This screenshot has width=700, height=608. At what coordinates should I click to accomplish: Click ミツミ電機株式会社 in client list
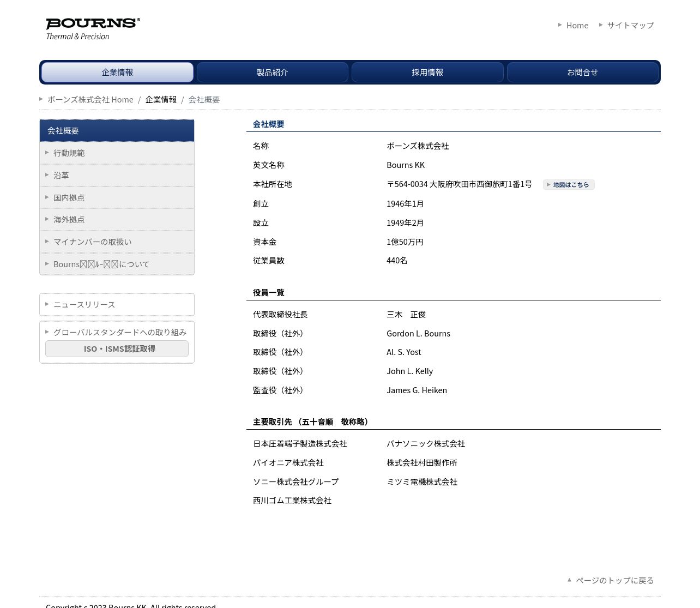point(422,482)
